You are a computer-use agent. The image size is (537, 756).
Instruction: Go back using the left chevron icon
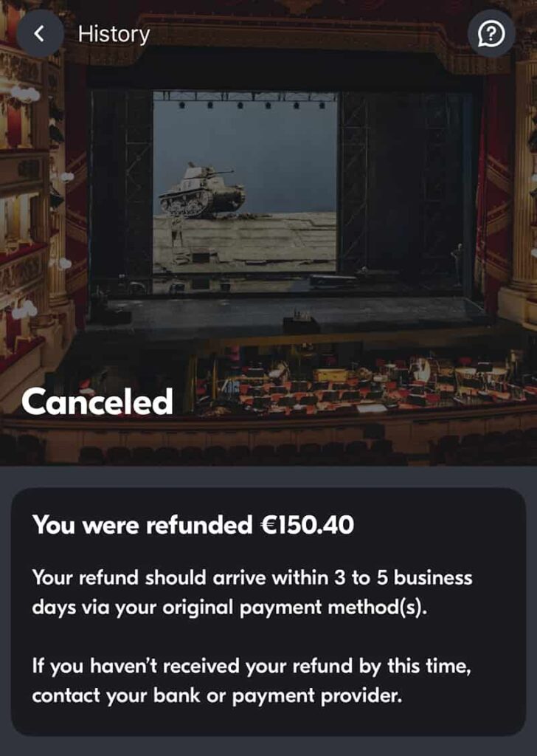41,34
